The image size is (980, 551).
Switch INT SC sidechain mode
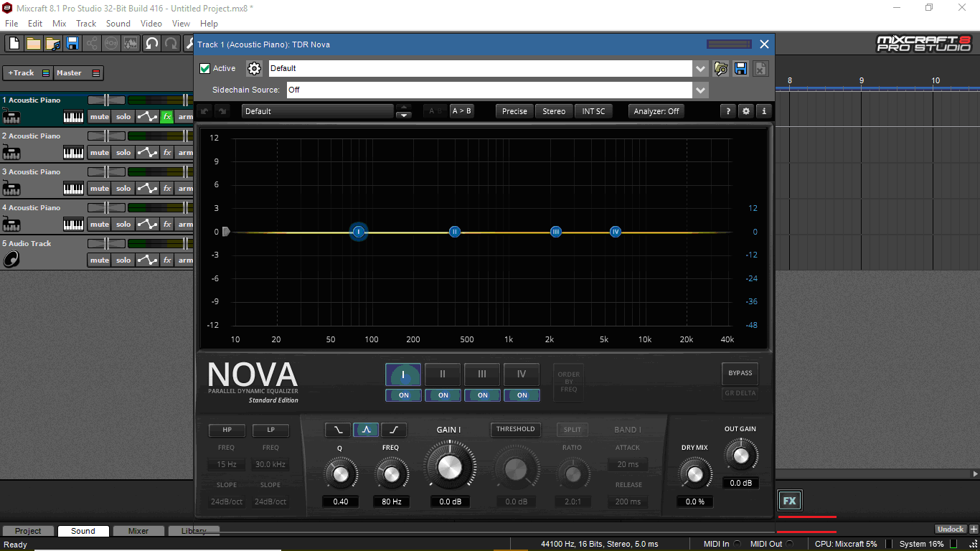[x=593, y=111]
